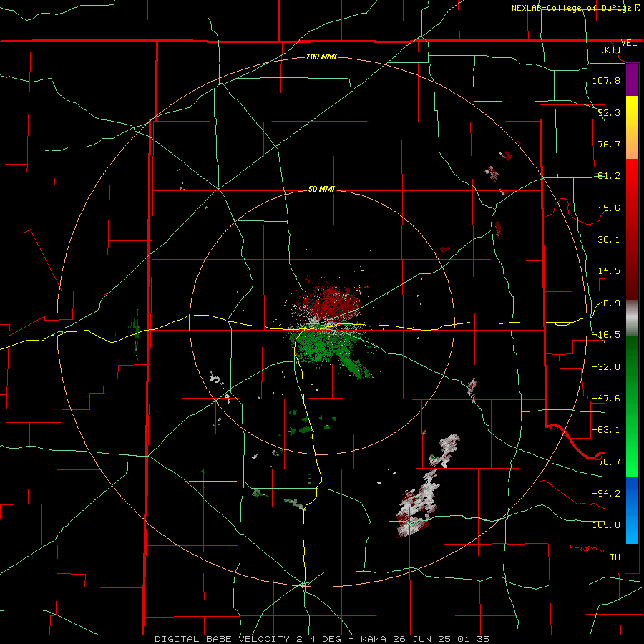Click the -16.5 velocity scale value
Image resolution: width=644 pixels, height=644 pixels.
[x=606, y=335]
